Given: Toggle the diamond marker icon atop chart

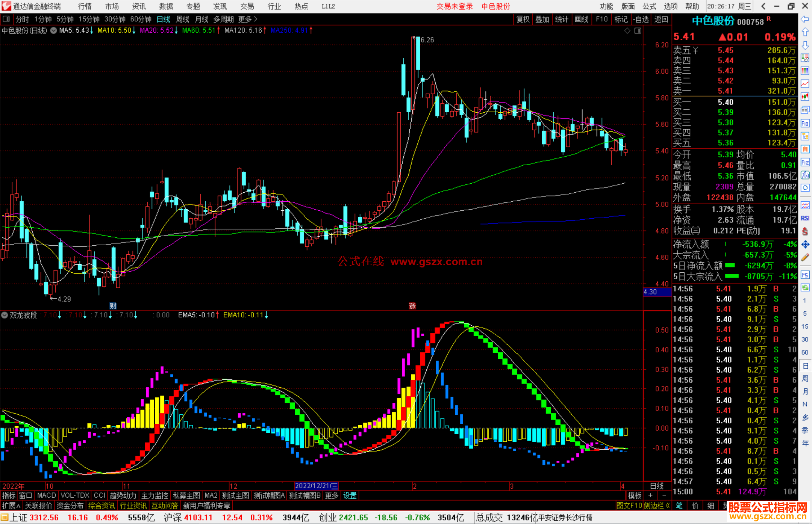Looking at the screenshot, I should coord(627,31).
